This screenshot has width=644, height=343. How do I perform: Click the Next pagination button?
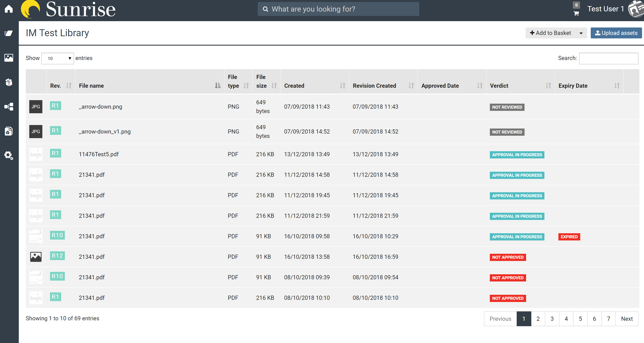point(627,319)
